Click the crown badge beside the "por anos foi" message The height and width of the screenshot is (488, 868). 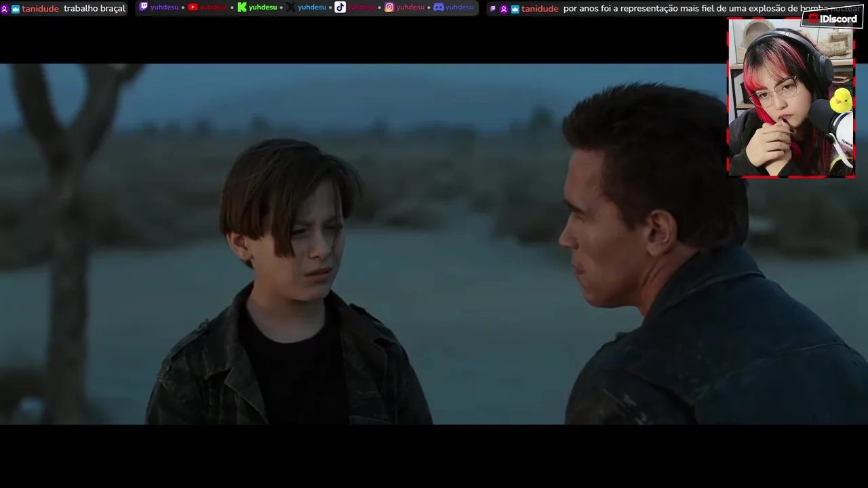[515, 9]
